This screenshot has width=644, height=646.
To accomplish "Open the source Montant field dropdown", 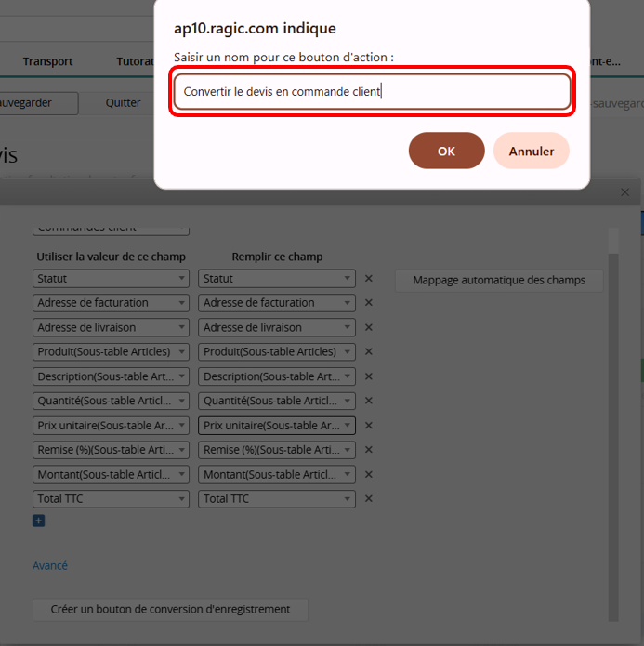I will [111, 474].
